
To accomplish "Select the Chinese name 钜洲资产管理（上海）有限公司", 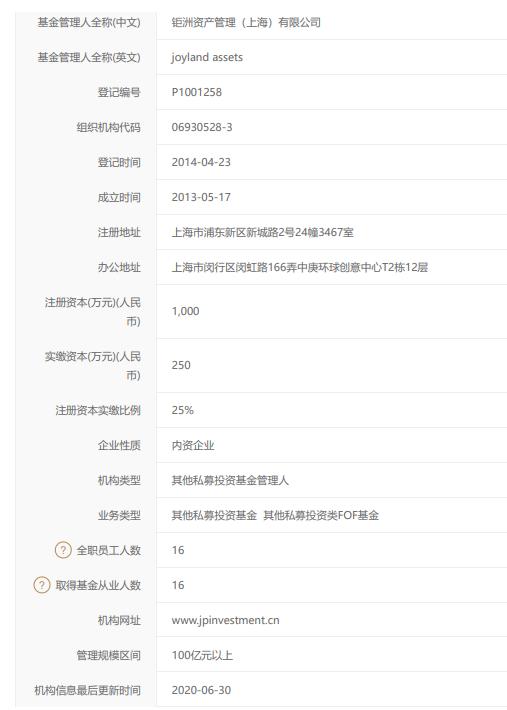I will pyautogui.click(x=246, y=22).
